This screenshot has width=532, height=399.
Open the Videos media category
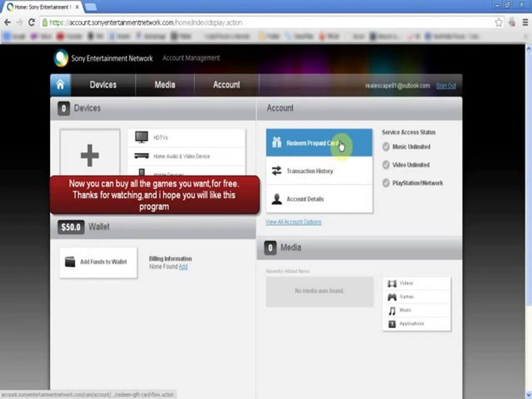tap(417, 283)
